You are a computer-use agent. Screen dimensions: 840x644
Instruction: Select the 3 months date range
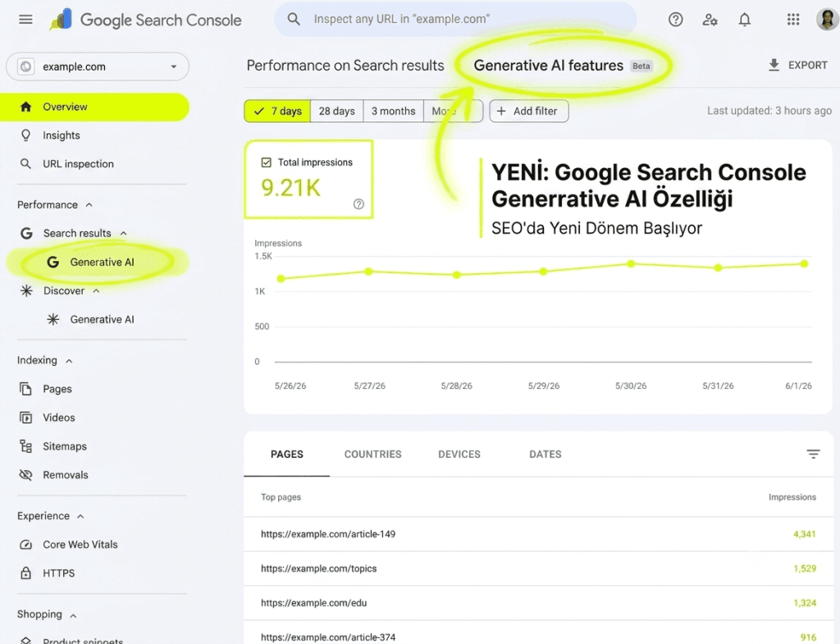tap(394, 111)
